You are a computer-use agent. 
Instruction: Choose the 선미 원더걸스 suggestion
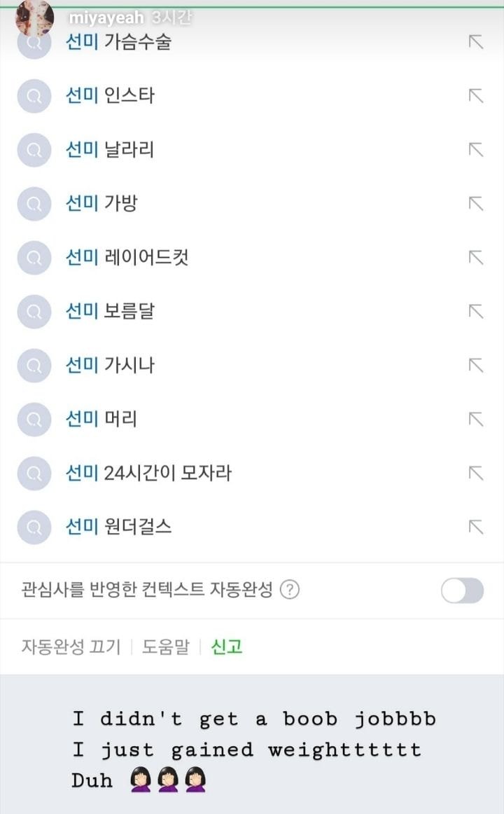click(118, 527)
